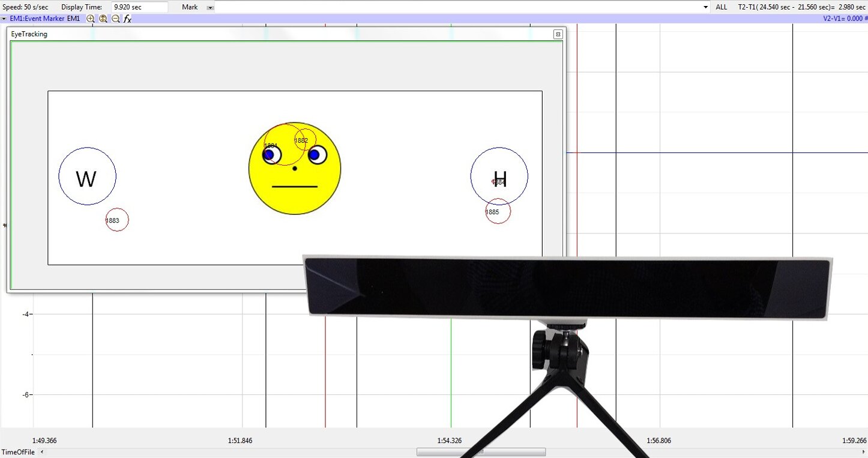Zoom in on the EM1 channel

click(91, 19)
